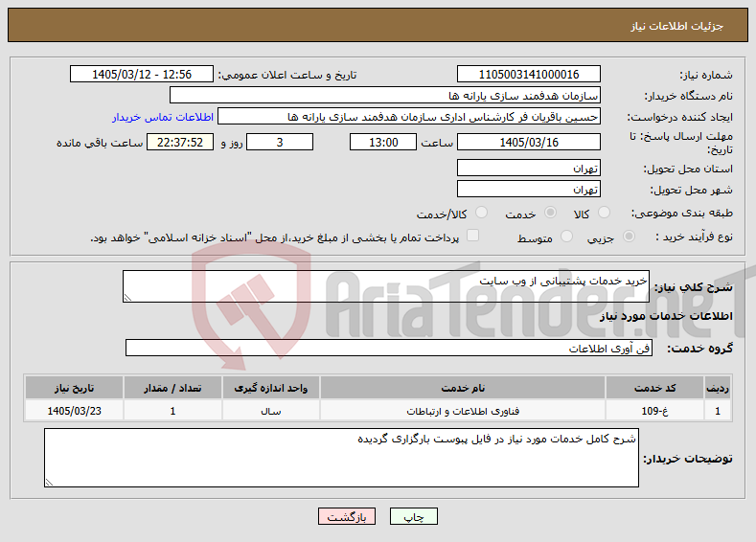Select the کالا radio button
Screen dimensions: 756x542
604,213
